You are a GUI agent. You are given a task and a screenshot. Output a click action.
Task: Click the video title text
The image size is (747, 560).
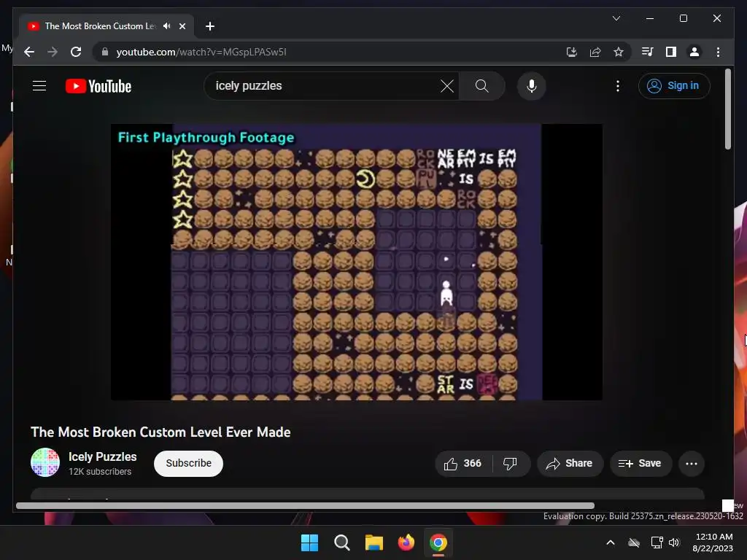(x=160, y=432)
